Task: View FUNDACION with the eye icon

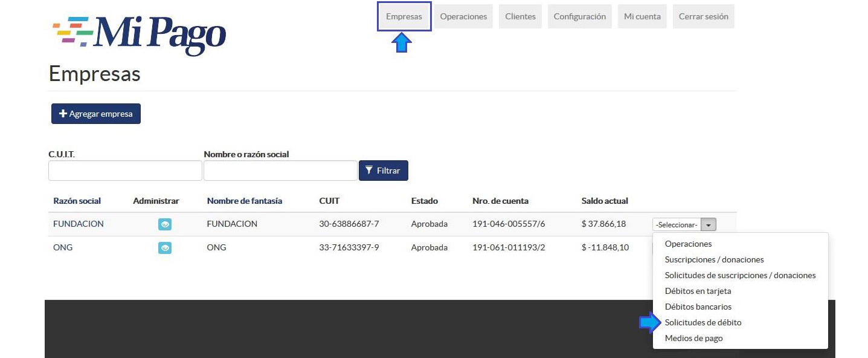Action: (x=165, y=224)
